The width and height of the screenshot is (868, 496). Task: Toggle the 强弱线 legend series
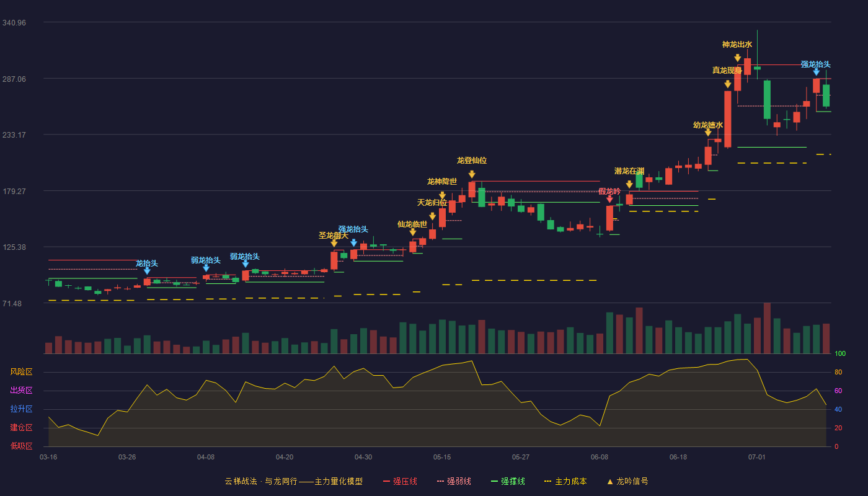point(454,481)
